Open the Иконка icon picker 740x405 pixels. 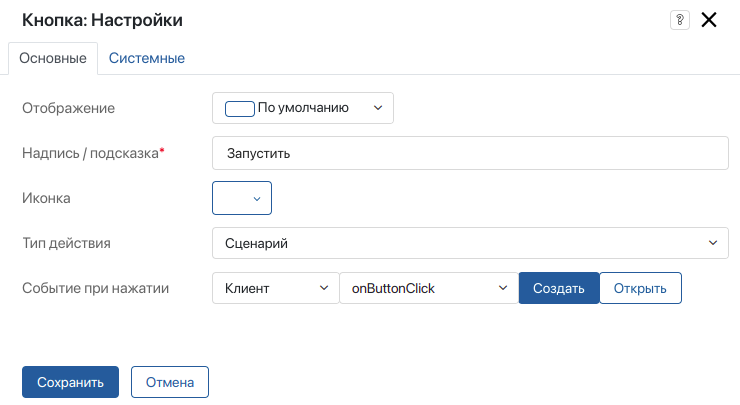click(242, 198)
